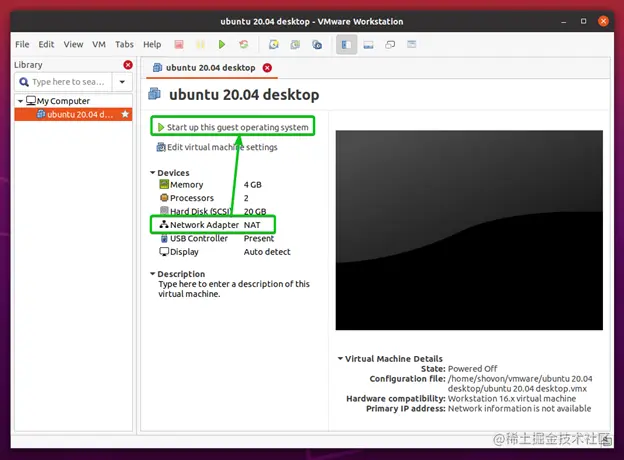Click the Display monitor icon
The width and height of the screenshot is (624, 460).
(x=164, y=251)
